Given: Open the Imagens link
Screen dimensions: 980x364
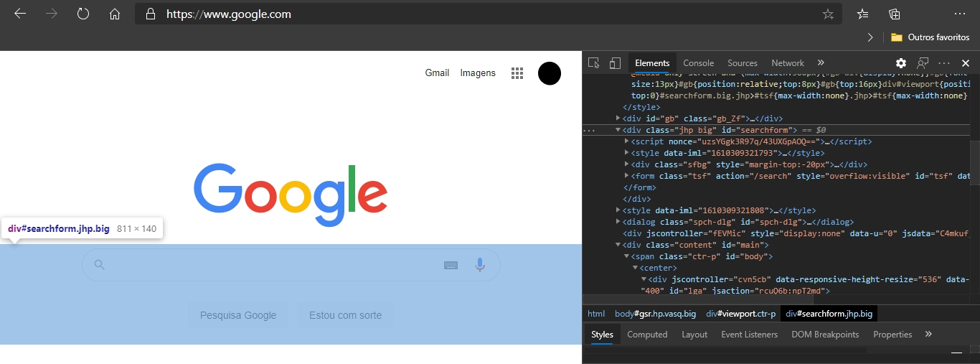Looking at the screenshot, I should [478, 73].
